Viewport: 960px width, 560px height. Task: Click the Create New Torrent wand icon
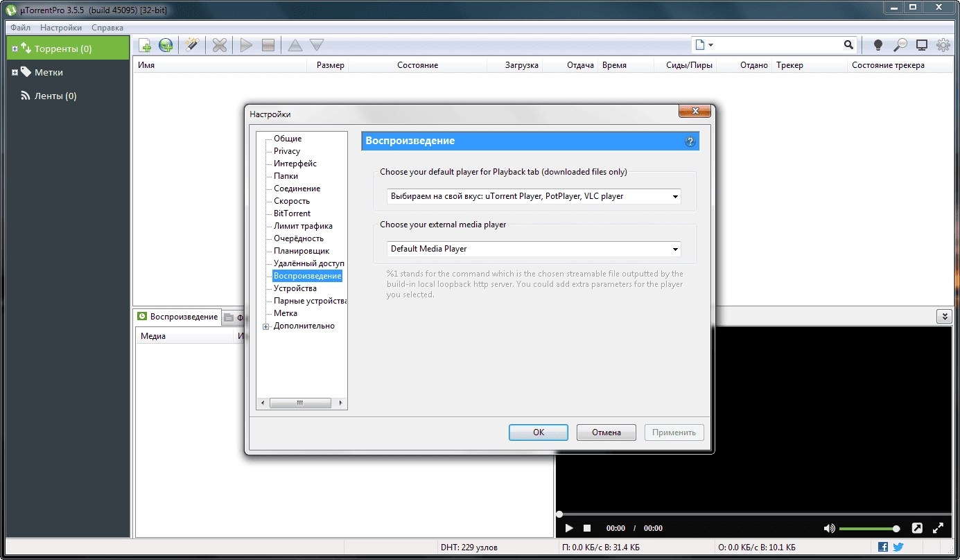coord(192,45)
